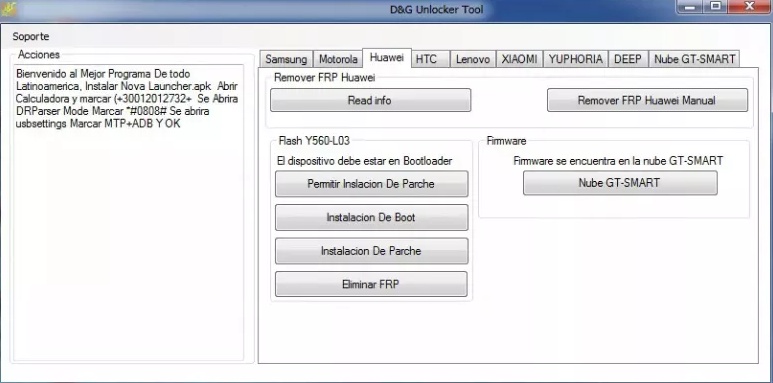
Task: Close the D&G Unlocker Tool window
Action: coord(749,6)
